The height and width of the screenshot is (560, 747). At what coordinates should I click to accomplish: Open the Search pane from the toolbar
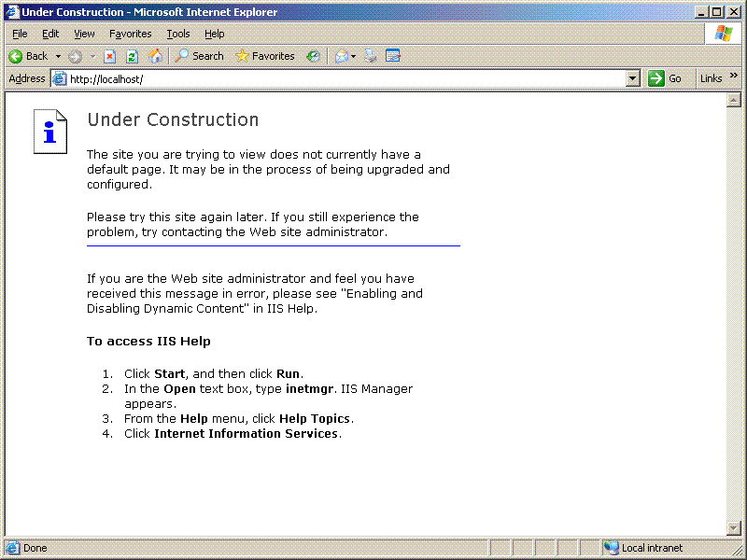(199, 56)
